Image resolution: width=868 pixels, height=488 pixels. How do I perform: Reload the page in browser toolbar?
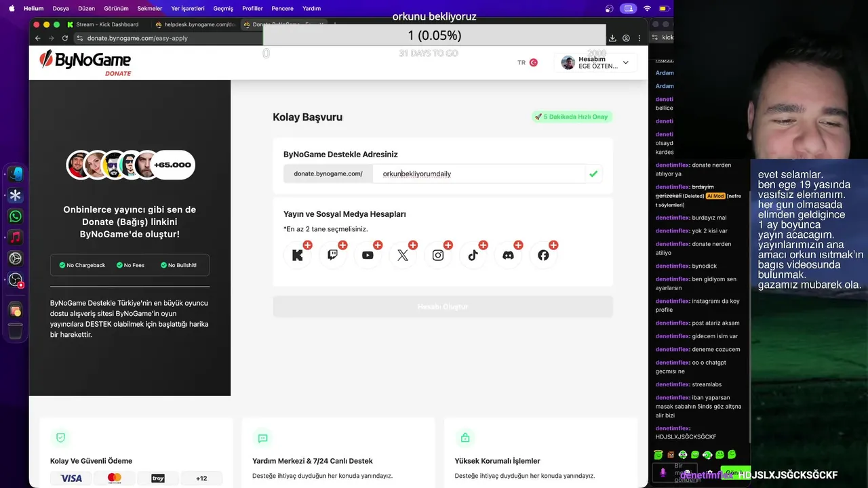pyautogui.click(x=65, y=38)
